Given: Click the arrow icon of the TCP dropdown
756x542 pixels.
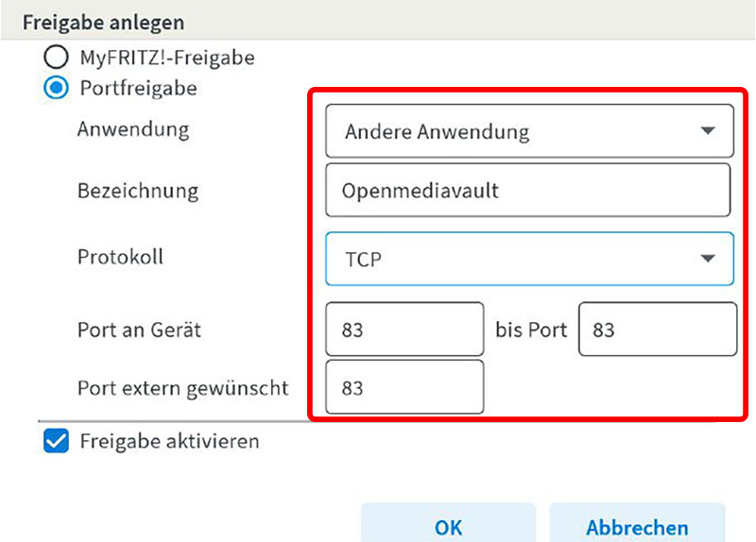Looking at the screenshot, I should tap(708, 258).
